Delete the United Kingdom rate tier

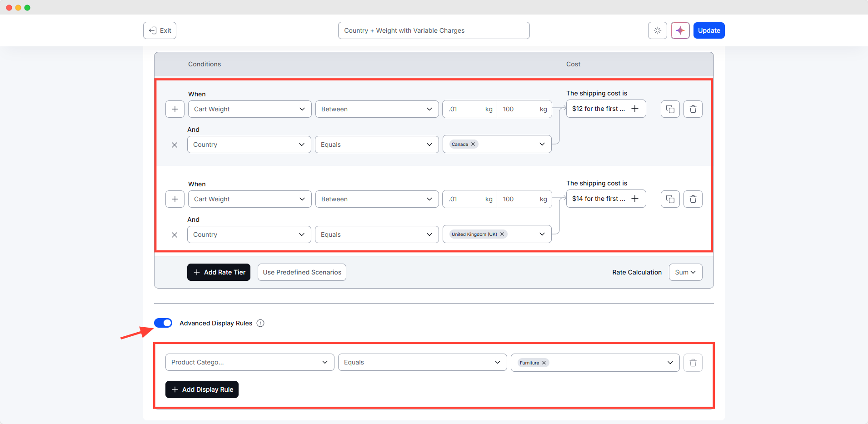(x=693, y=199)
